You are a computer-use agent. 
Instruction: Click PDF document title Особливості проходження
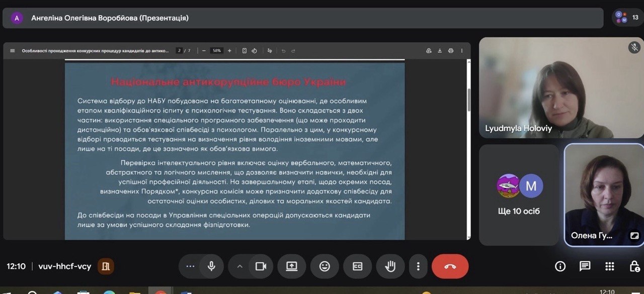click(95, 51)
